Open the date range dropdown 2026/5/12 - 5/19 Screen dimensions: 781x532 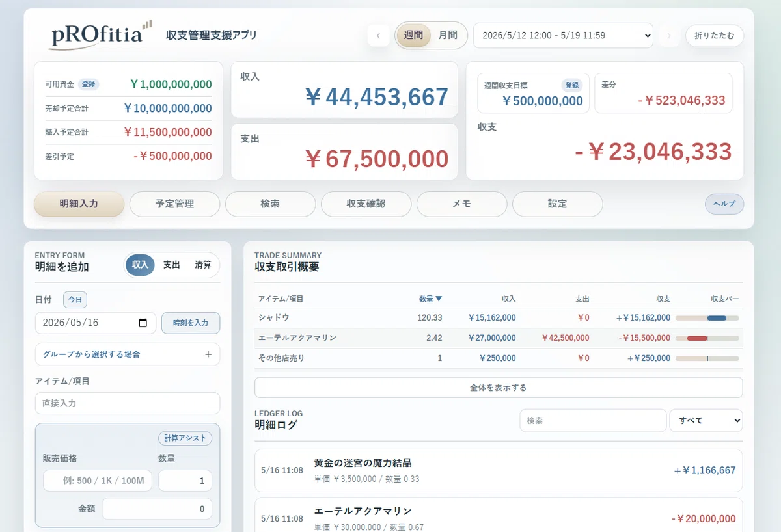(563, 35)
